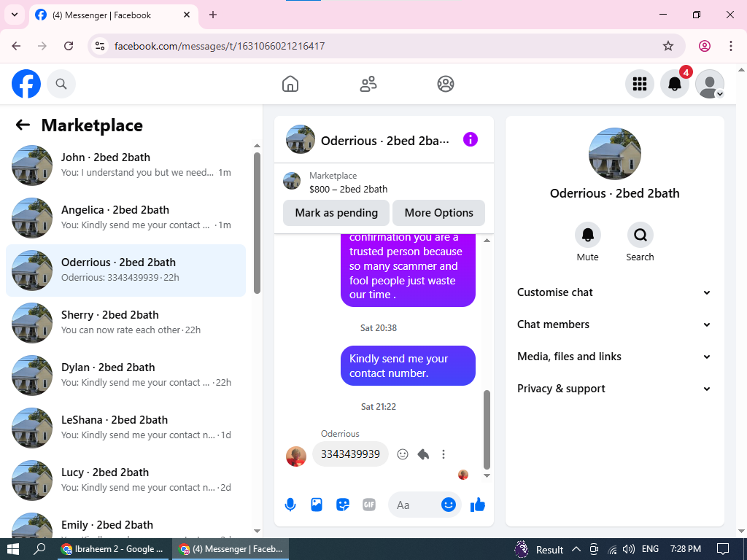Viewport: 747px width, 560px height.
Task: Navigate back with browser back arrow
Action: 16,46
